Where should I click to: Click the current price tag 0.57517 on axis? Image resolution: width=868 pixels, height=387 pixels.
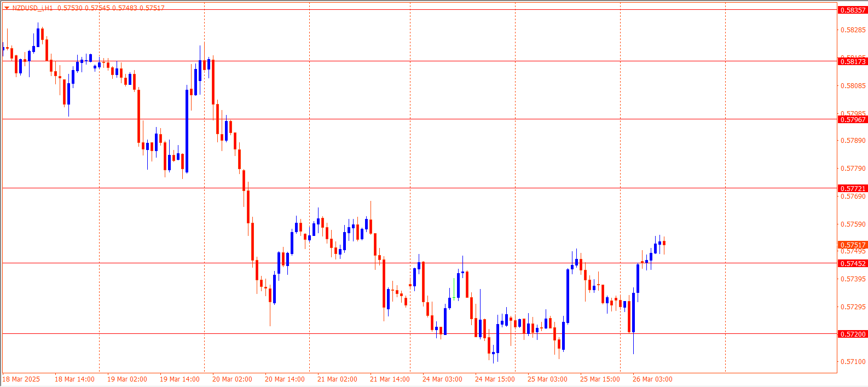point(853,245)
